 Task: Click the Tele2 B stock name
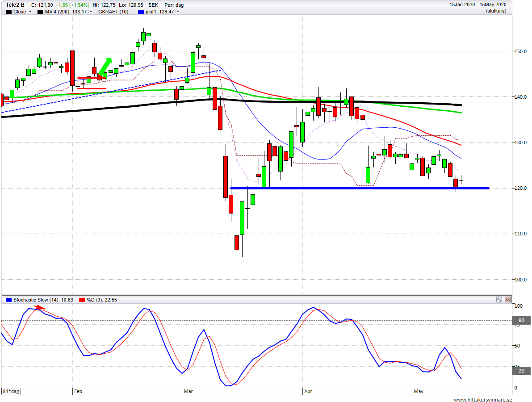[15, 5]
